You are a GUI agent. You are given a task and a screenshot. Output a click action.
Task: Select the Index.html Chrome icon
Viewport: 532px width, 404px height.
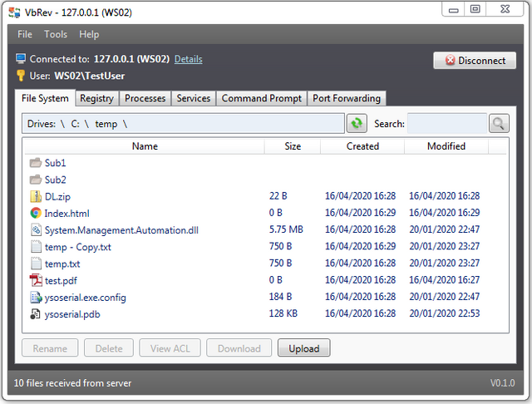36,213
